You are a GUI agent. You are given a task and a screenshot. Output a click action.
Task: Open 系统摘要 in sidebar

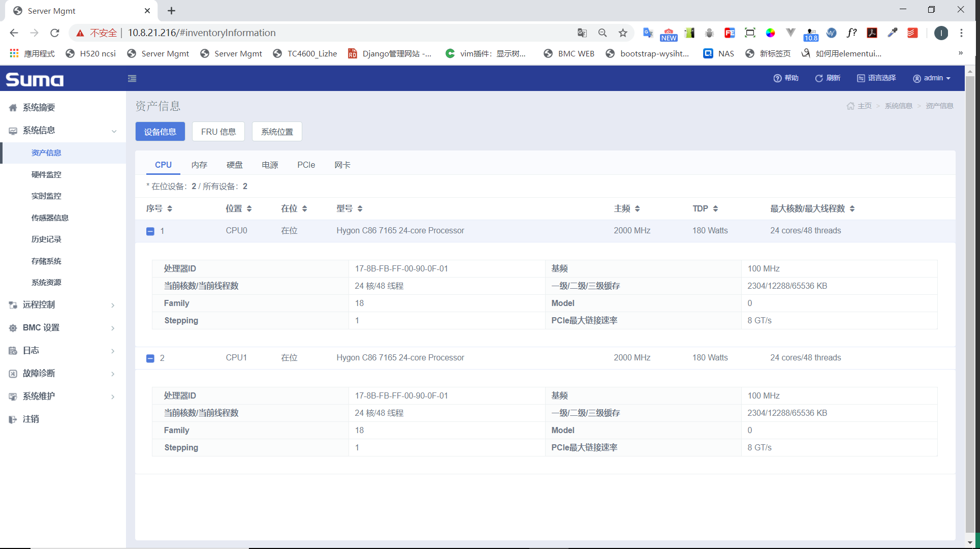click(x=39, y=107)
